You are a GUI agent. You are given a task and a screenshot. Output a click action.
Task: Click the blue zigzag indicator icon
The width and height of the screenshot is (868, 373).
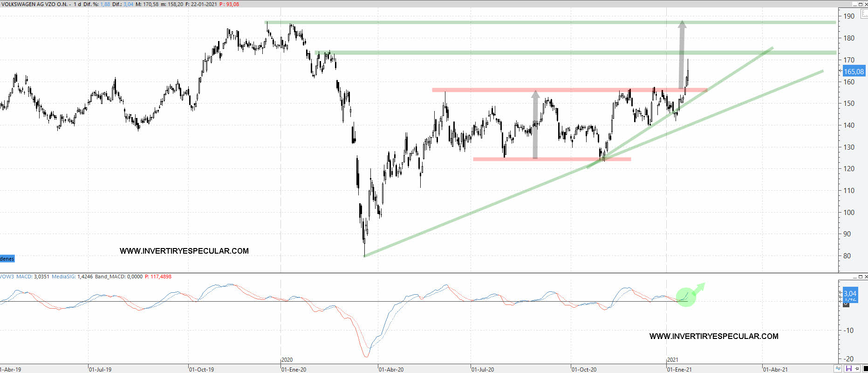tap(838, 369)
